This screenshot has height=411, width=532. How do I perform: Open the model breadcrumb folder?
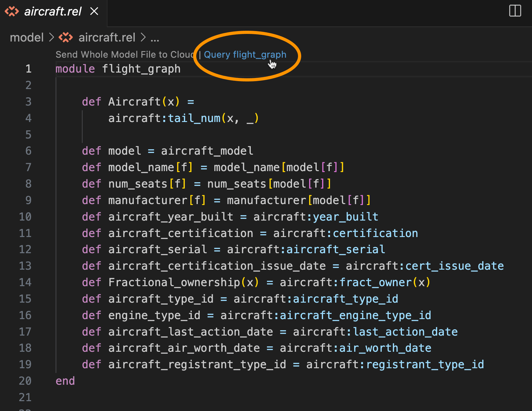27,37
